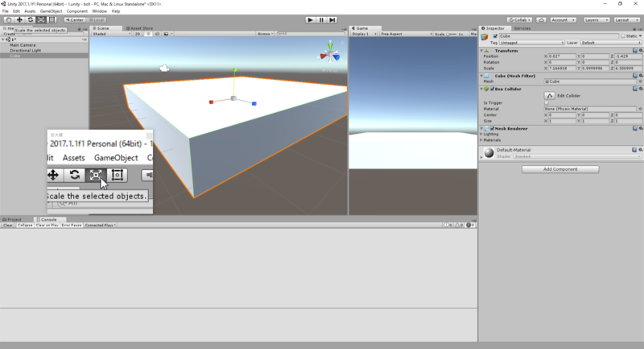The image size is (644, 349).
Task: Adjust the Game view Scale slider
Action: (x=452, y=34)
